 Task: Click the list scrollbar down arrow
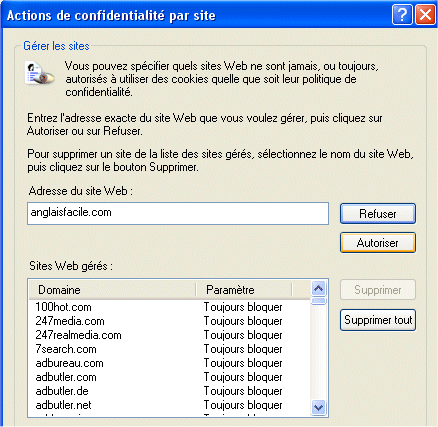coord(319,407)
